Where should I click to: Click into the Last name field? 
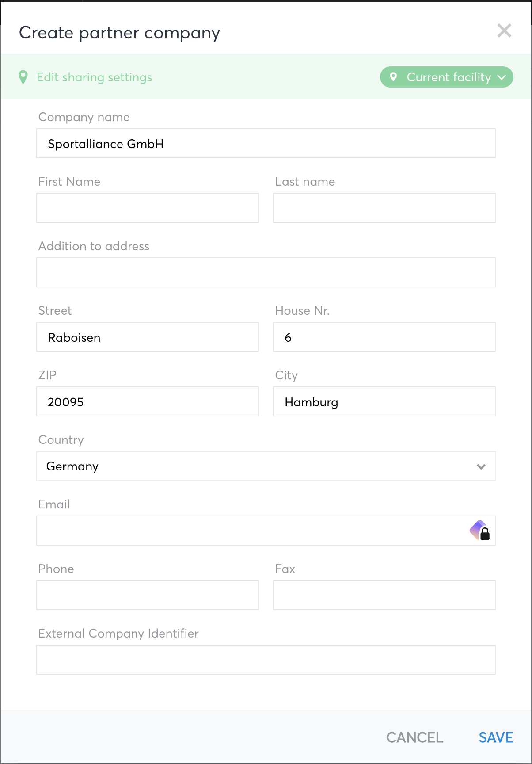pos(384,208)
